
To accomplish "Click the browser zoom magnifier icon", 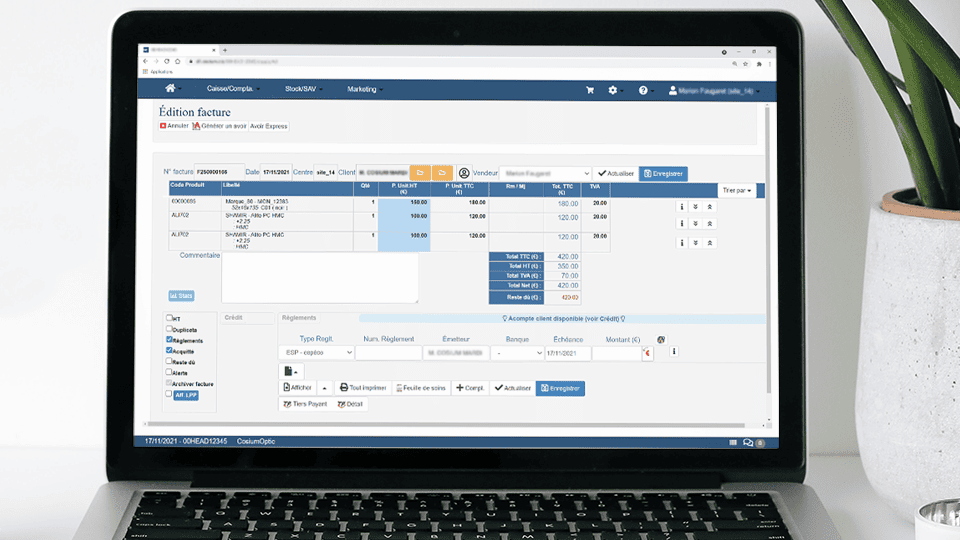I will pos(734,64).
